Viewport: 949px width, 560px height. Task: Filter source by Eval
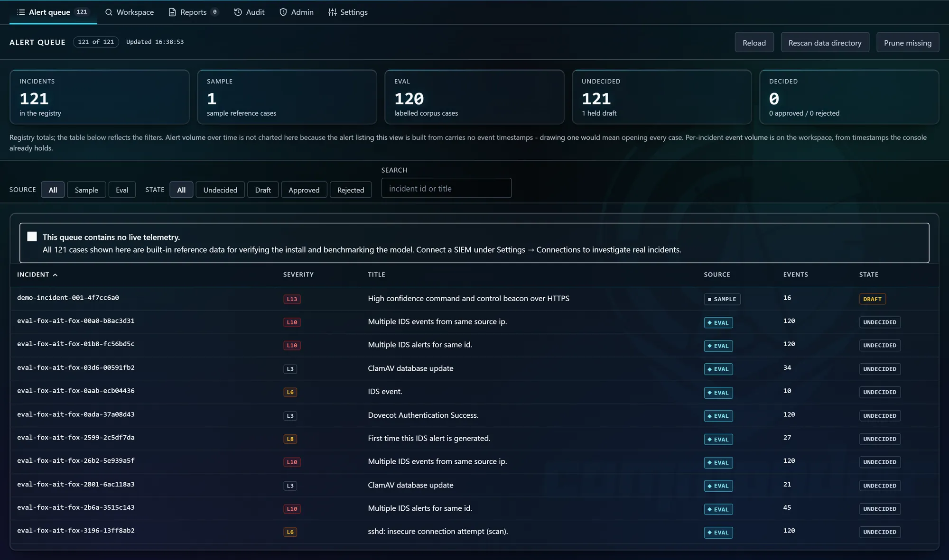(x=122, y=190)
